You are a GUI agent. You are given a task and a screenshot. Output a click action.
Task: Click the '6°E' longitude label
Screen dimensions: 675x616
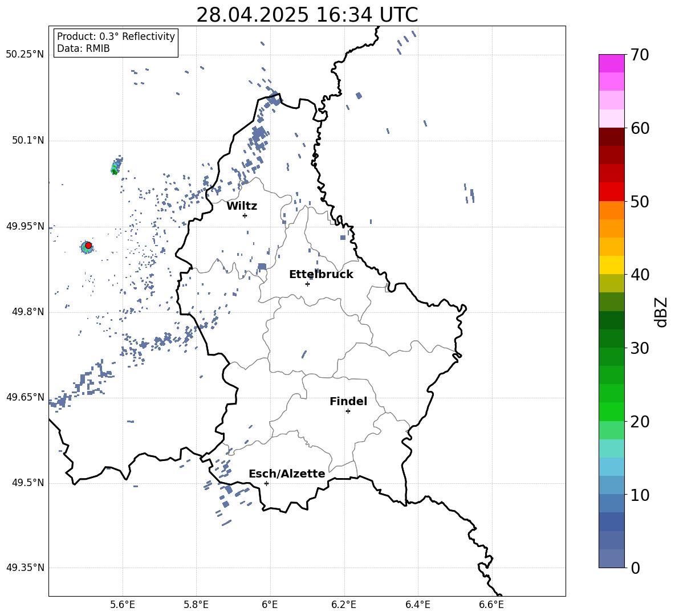click(x=270, y=605)
